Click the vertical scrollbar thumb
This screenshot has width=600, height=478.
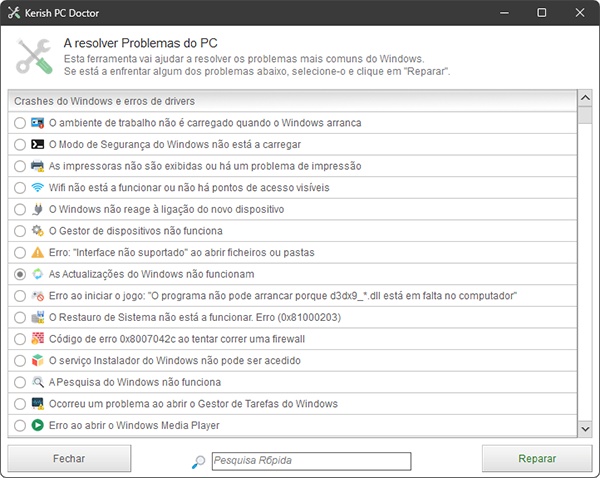(585, 115)
